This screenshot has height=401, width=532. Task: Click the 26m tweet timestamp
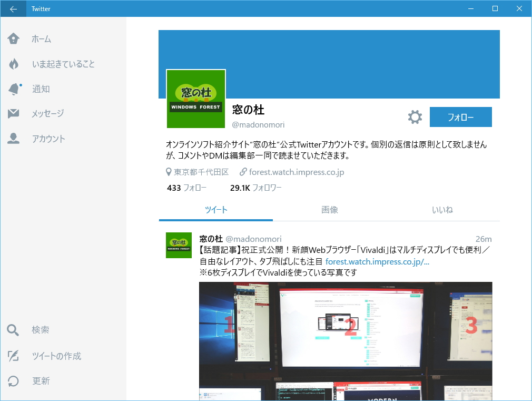484,239
